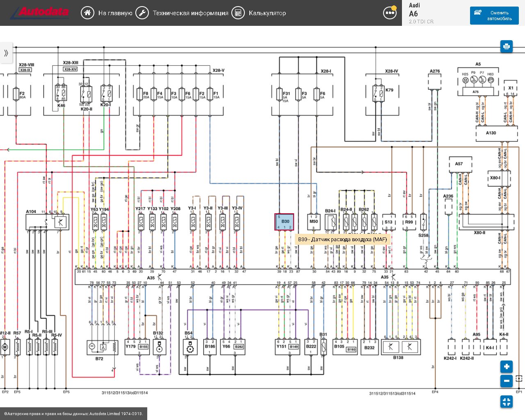This screenshot has height=420, width=525.
Task: Click the B72 sensor component
Action: pos(102,347)
